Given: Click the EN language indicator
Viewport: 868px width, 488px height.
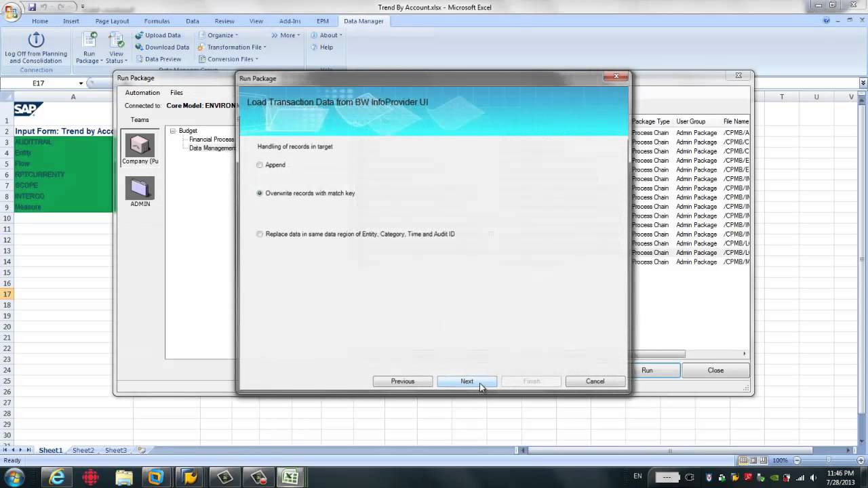Looking at the screenshot, I should pos(637,476).
